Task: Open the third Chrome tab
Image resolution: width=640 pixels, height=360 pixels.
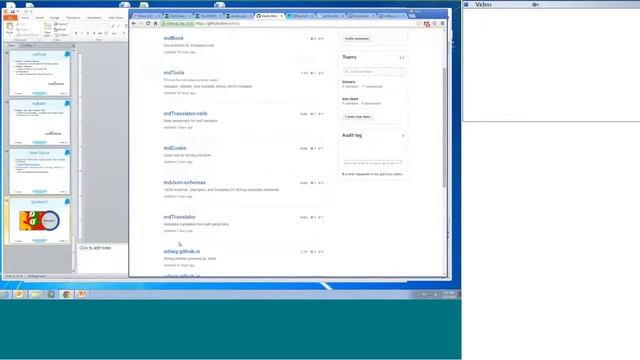Action: 208,16
